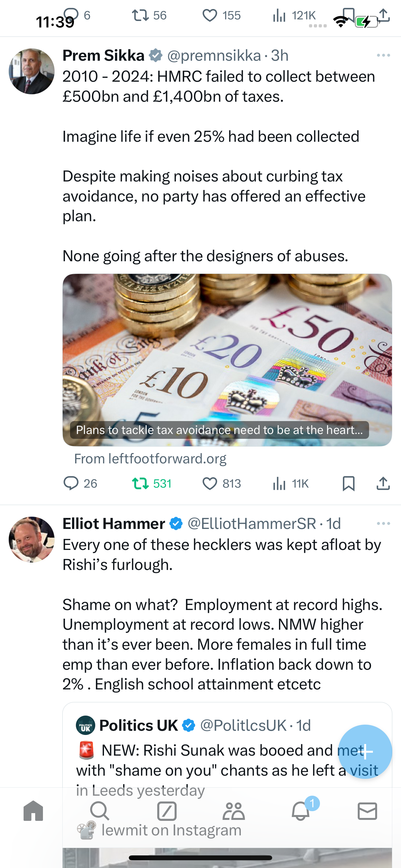
Task: Open the Messages envelope icon
Action: coord(367,811)
